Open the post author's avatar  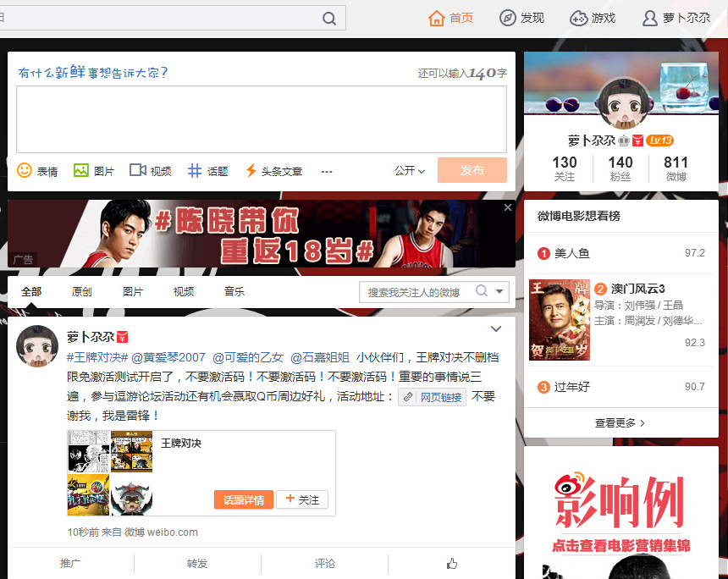tap(37, 346)
